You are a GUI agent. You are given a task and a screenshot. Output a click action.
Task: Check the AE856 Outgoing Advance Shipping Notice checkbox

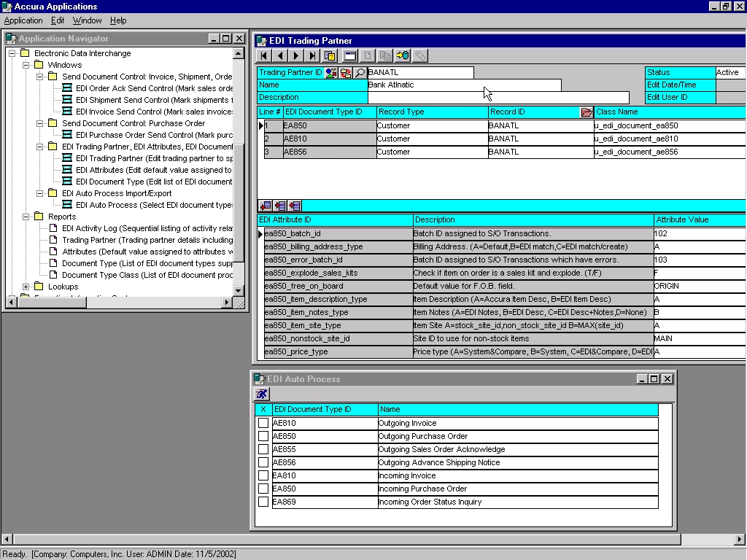(263, 462)
